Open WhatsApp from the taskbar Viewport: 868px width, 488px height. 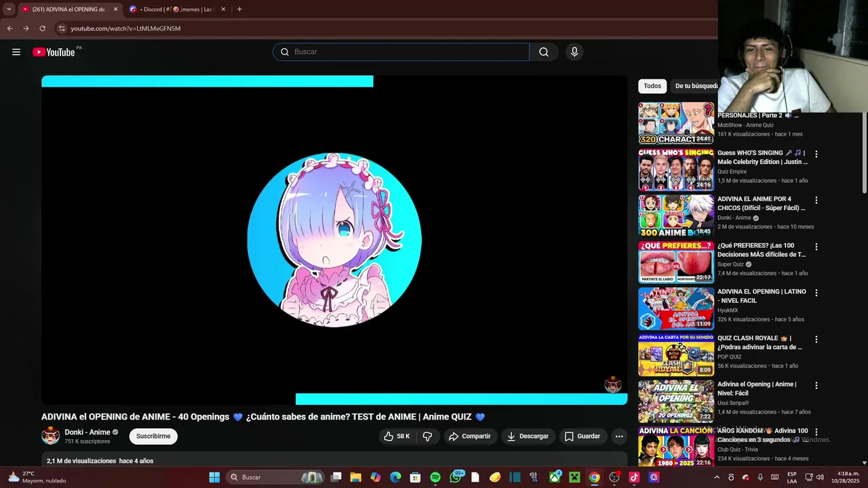point(456,477)
